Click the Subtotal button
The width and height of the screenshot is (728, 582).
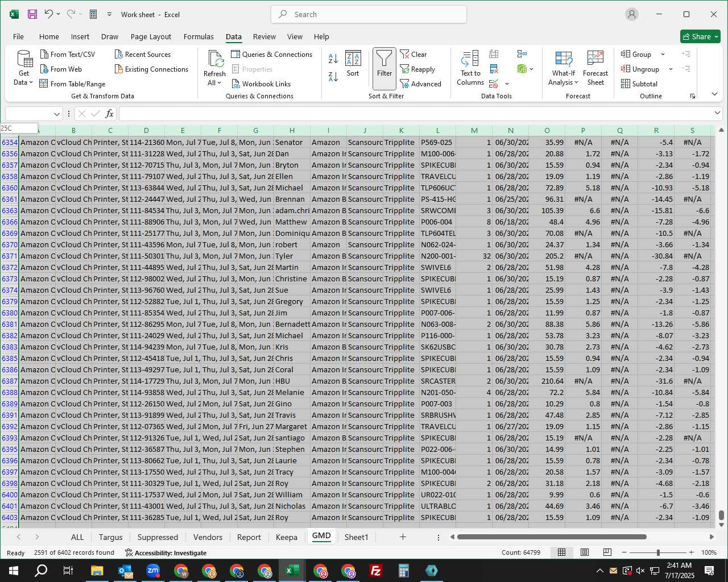[x=639, y=84]
